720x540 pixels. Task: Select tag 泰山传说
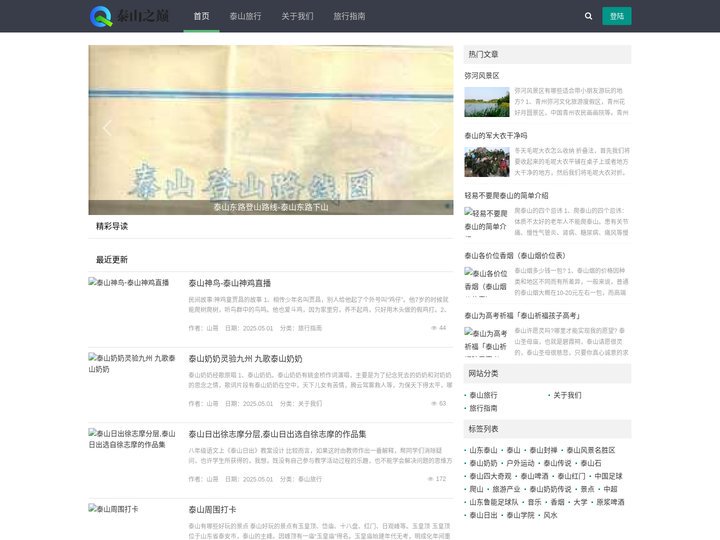tap(557, 463)
